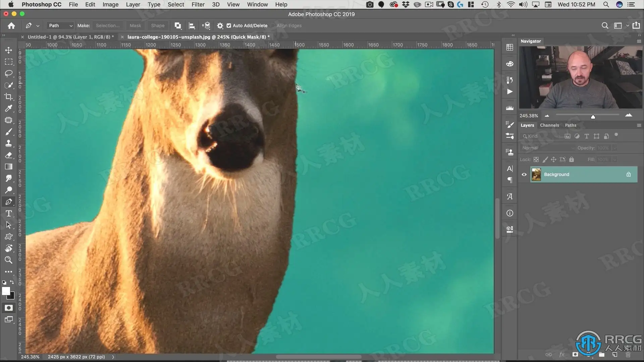644x362 pixels.
Task: Select the Move tool
Action: coord(9,50)
